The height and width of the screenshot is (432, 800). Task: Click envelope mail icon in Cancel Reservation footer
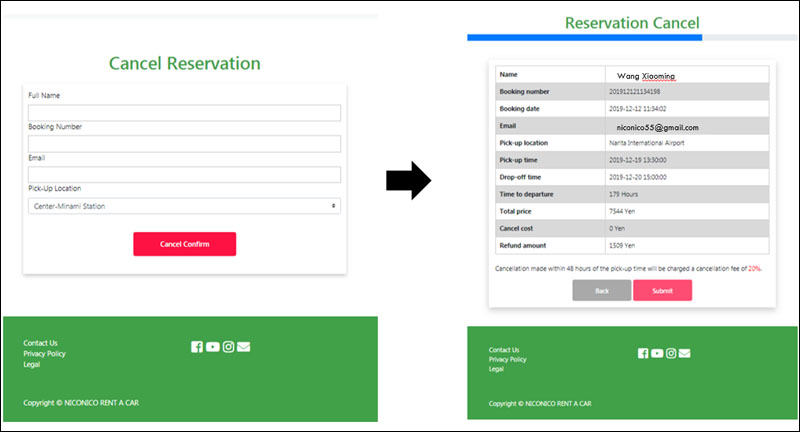click(244, 347)
